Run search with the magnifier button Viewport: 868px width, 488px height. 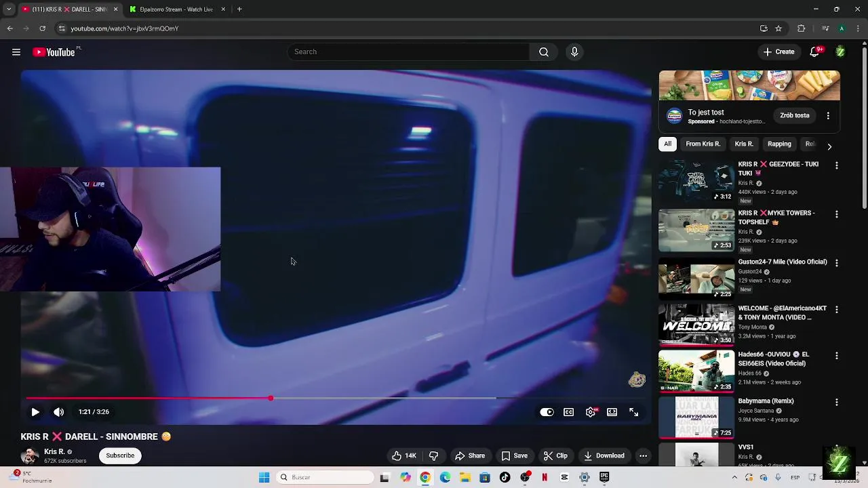pos(544,52)
